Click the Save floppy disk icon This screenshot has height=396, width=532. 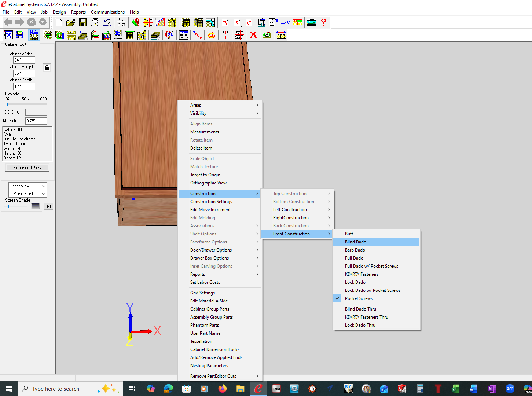click(x=83, y=22)
